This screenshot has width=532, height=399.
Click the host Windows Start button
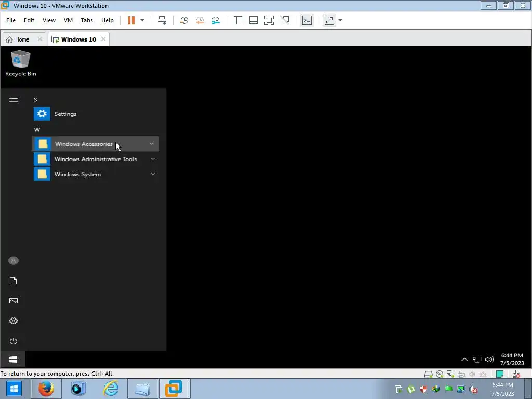tap(14, 389)
